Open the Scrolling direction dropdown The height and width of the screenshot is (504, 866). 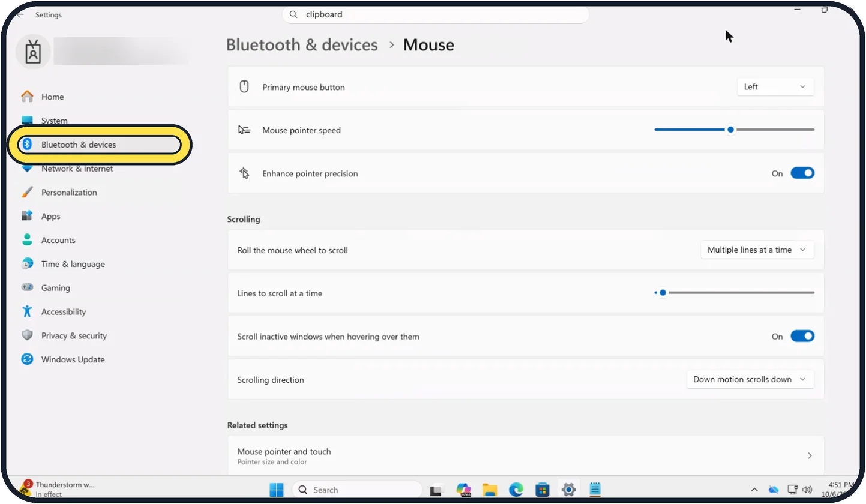tap(750, 380)
